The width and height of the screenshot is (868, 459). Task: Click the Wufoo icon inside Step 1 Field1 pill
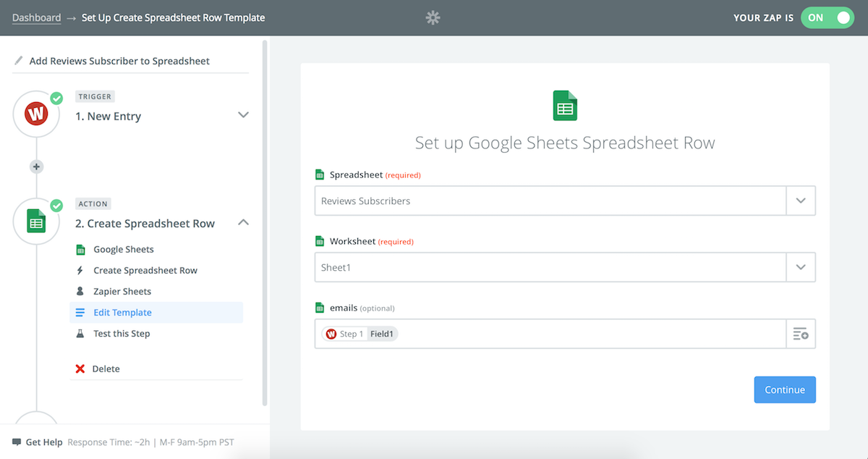click(331, 334)
